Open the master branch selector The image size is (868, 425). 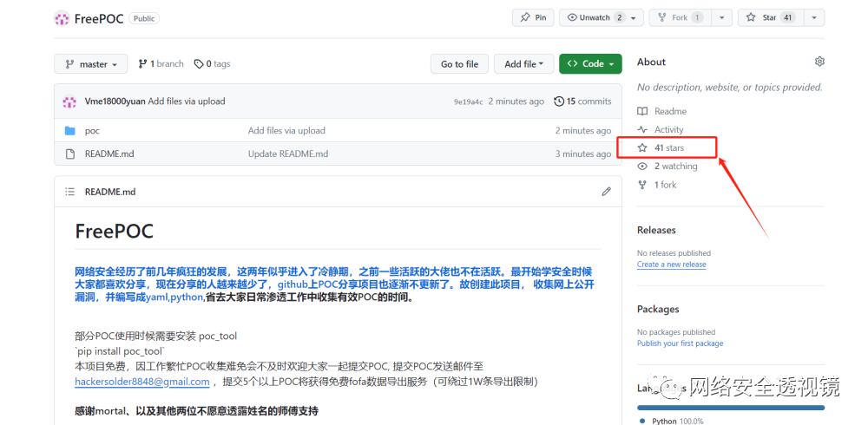[x=91, y=64]
